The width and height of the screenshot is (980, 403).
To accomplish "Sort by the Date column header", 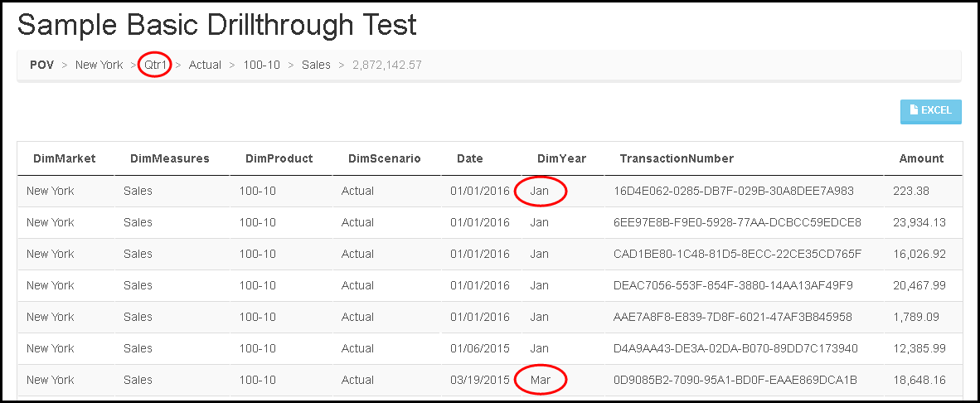I will (470, 158).
